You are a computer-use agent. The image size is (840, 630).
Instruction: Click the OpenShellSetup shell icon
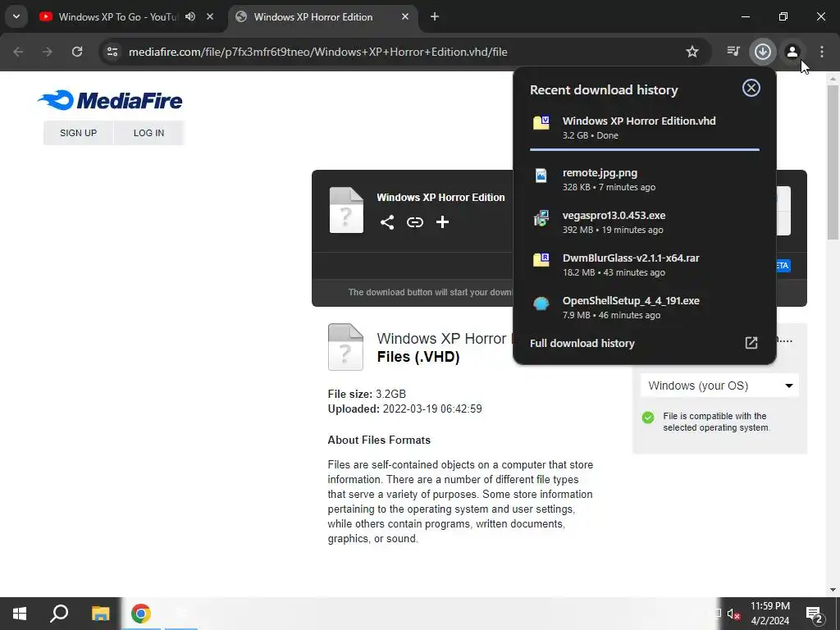point(541,304)
